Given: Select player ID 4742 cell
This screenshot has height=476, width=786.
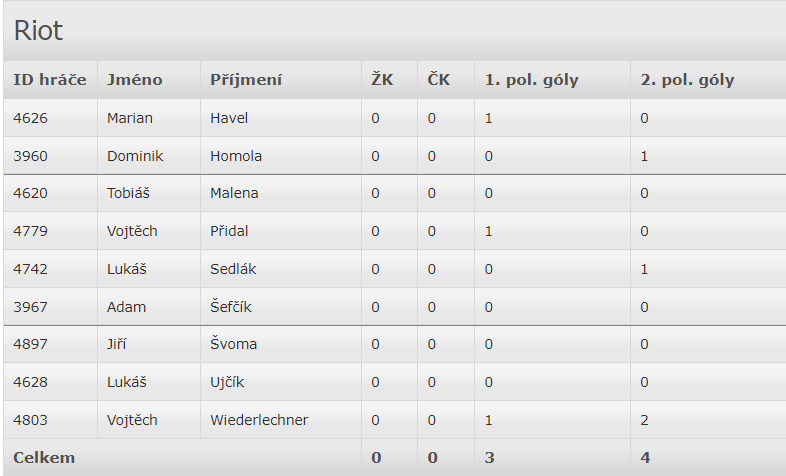Looking at the screenshot, I should tap(30, 269).
